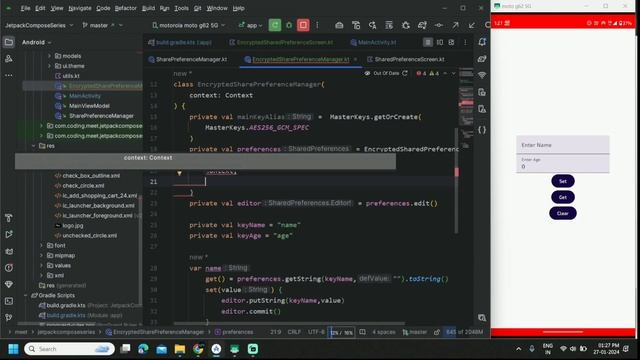
Task: Collapse the res folder
Action: [33, 146]
